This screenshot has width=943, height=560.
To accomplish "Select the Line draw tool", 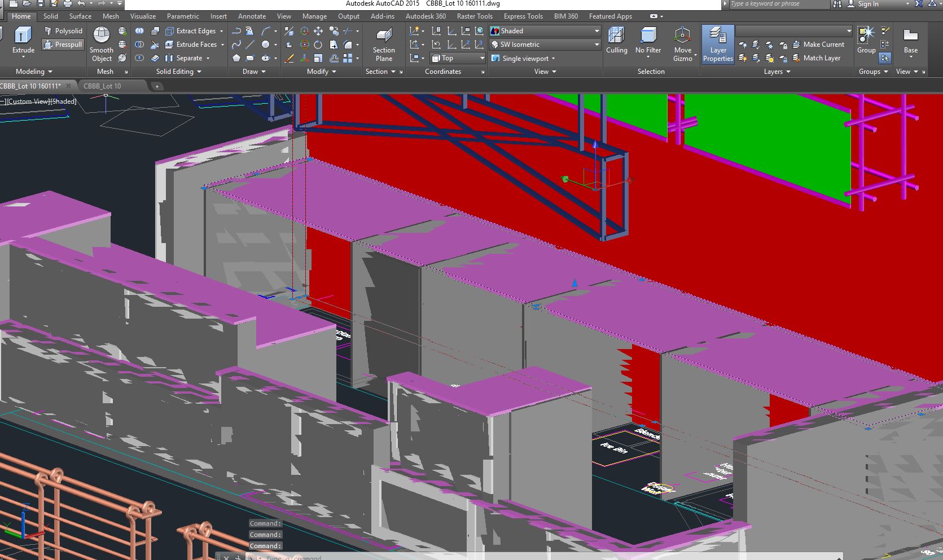I will (x=250, y=45).
